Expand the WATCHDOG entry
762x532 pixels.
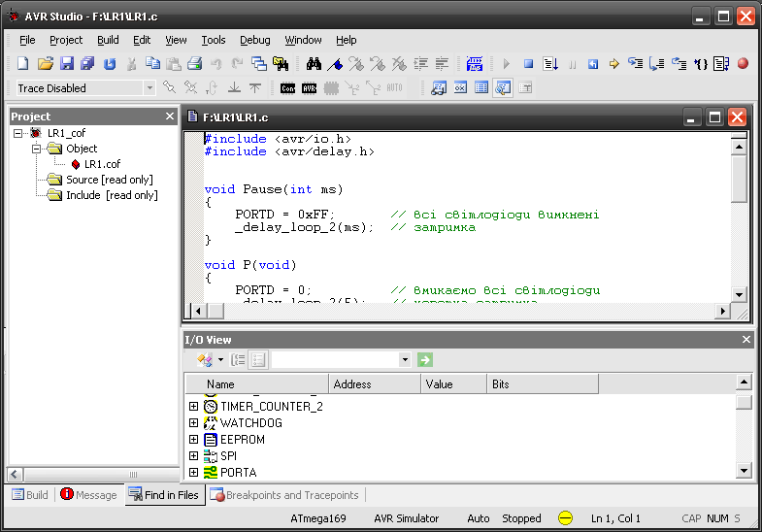[193, 422]
